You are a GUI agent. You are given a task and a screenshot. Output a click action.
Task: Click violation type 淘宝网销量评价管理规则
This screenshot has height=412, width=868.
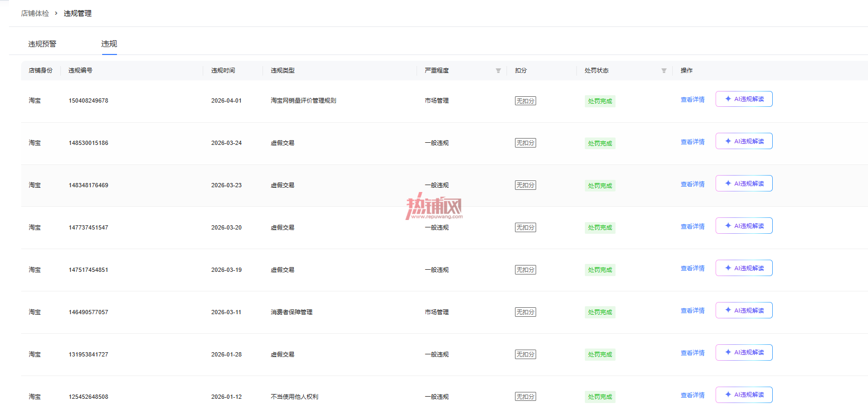pyautogui.click(x=303, y=100)
